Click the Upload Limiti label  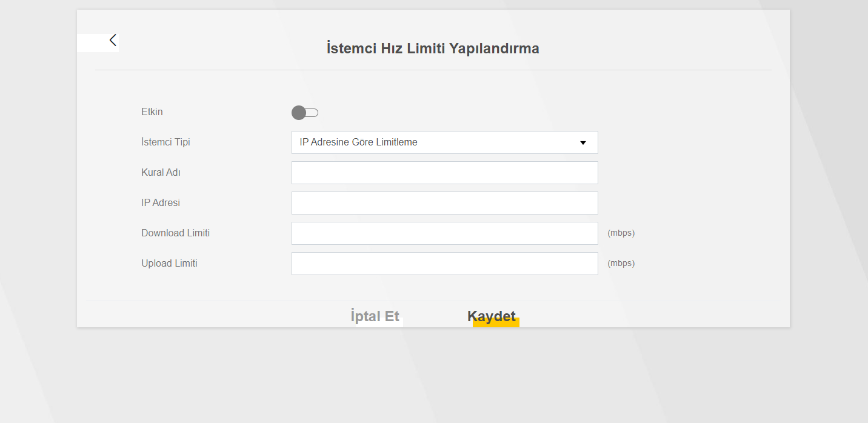[170, 264]
